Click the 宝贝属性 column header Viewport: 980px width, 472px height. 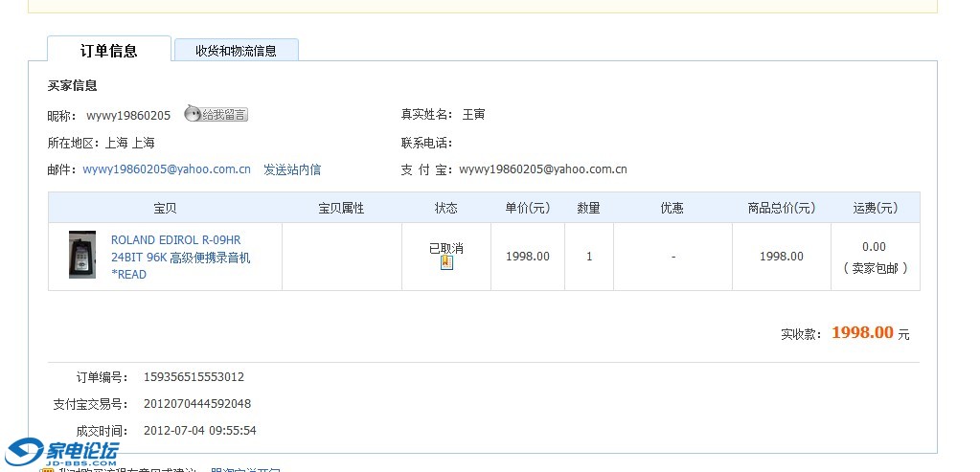point(341,208)
